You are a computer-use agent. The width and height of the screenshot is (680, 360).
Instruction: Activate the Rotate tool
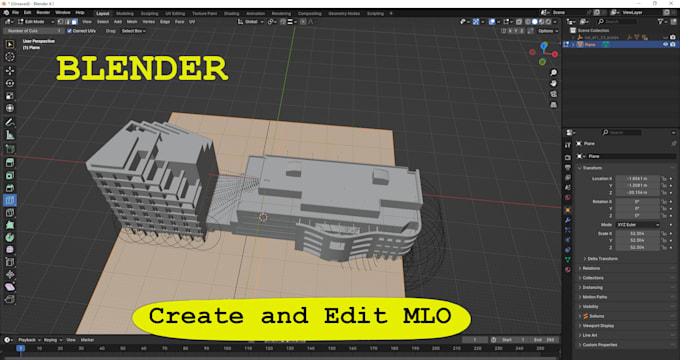click(x=10, y=83)
